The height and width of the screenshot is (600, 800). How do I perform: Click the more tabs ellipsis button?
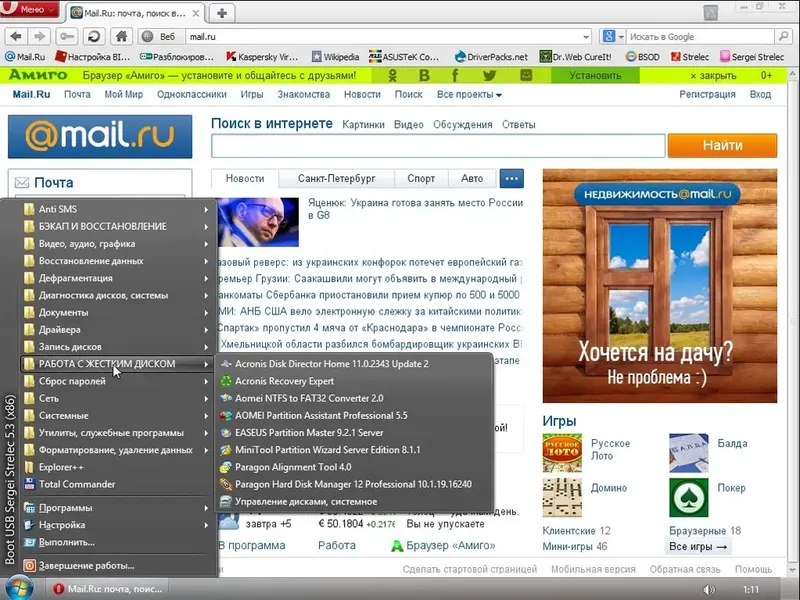point(512,179)
